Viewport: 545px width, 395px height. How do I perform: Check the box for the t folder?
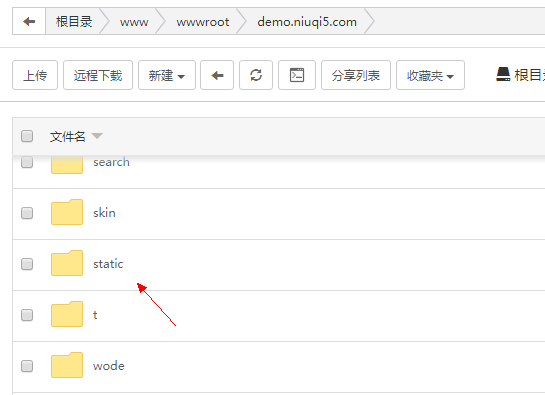(x=27, y=315)
